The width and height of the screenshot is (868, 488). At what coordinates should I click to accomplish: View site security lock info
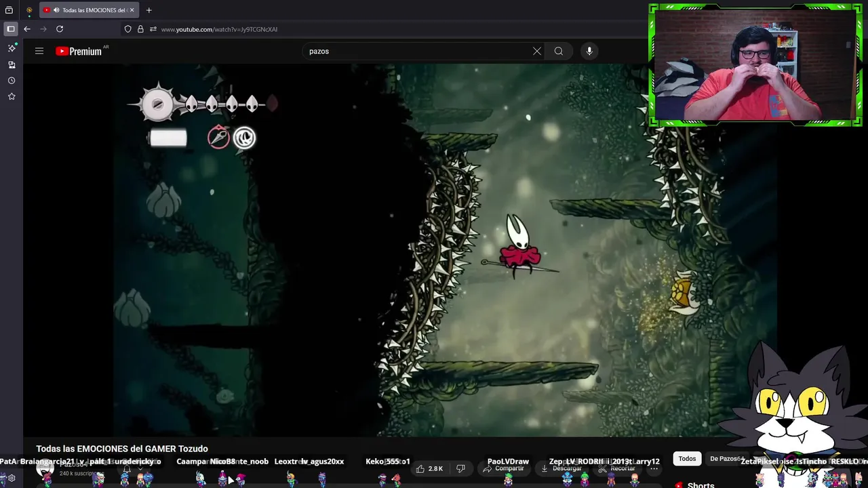coord(140,29)
